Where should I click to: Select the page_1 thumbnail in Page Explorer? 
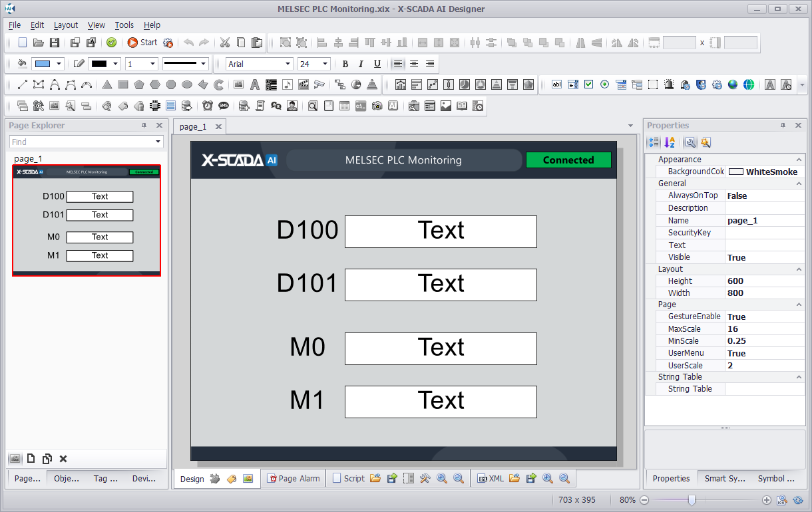87,220
